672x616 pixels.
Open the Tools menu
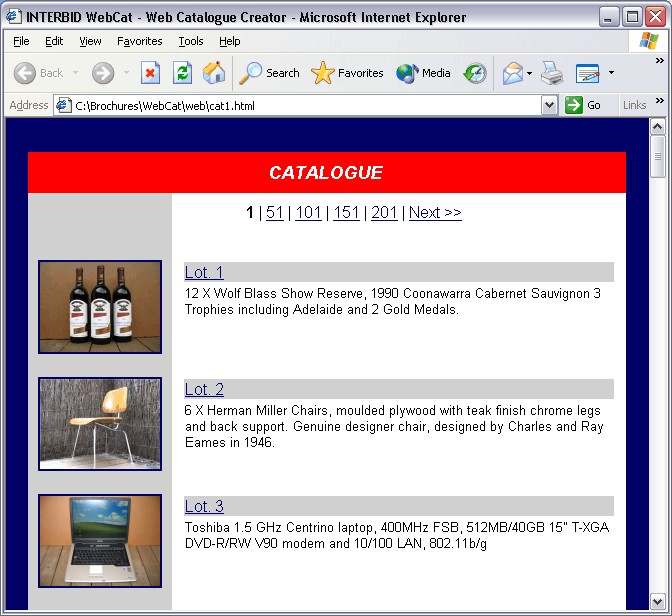click(191, 41)
